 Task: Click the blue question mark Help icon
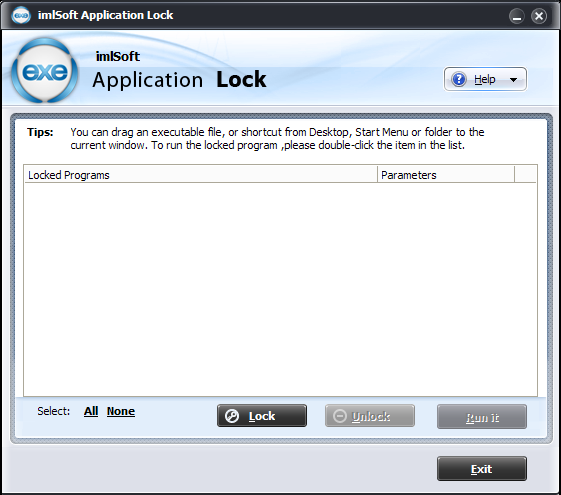pyautogui.click(x=459, y=79)
